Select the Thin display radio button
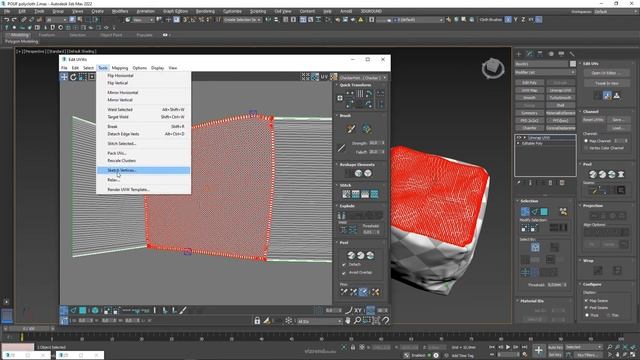 pos(608,315)
